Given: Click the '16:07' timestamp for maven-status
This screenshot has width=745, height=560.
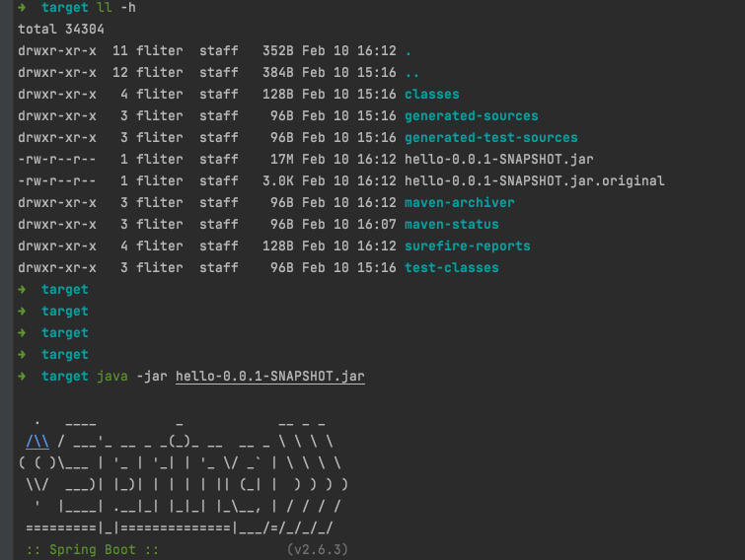Looking at the screenshot, I should tap(376, 225).
